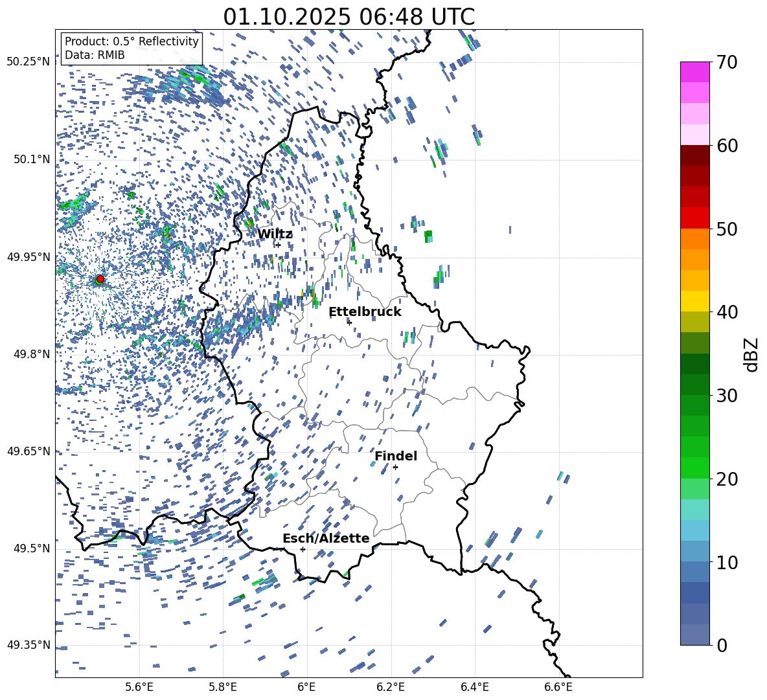Click the 50.25°N latitude tick label
This screenshot has height=700, width=767.
click(x=28, y=62)
